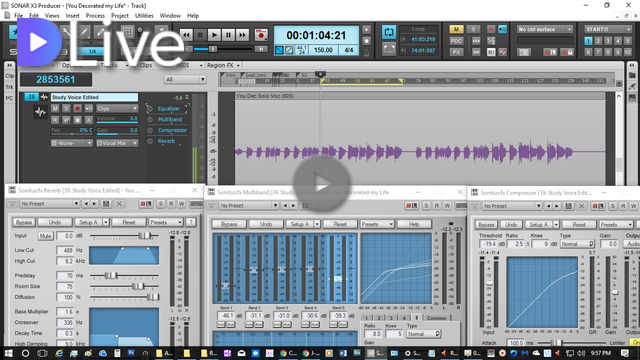The image size is (640, 360).
Task: Adjust the track 39 Volume slider
Action: 117,119
